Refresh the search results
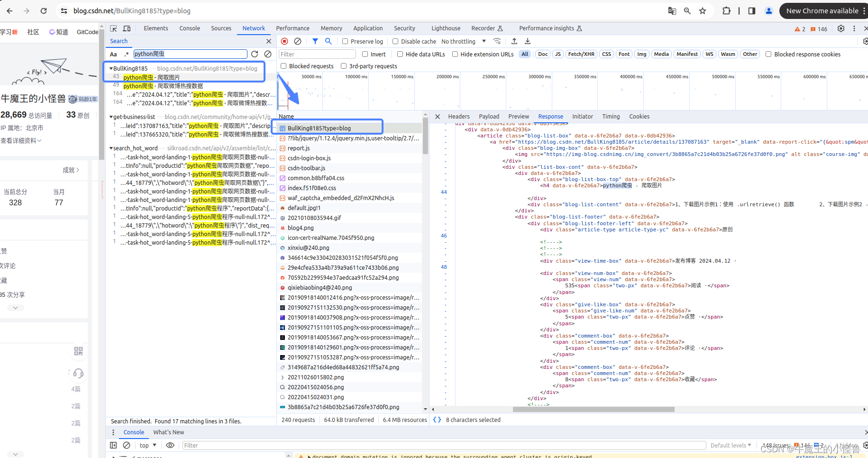The width and height of the screenshot is (868, 458). 255,54
